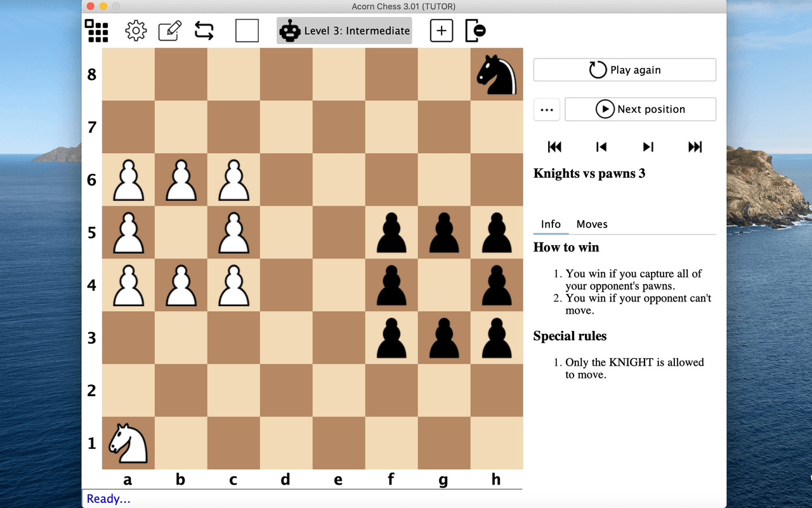Click the robot Level 3: Intermediate selector
Viewport: 812px width, 508px height.
click(x=344, y=30)
